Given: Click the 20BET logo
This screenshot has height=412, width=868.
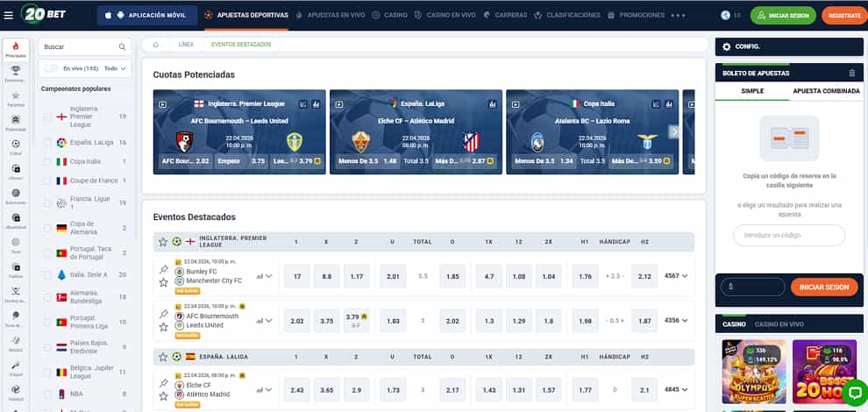Looking at the screenshot, I should [x=43, y=14].
